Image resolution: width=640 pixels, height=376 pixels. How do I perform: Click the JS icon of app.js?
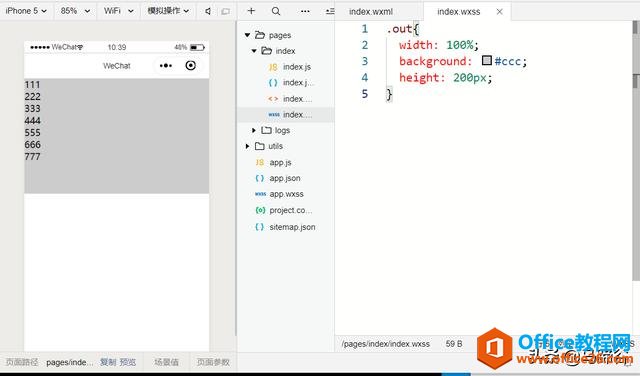tap(260, 162)
